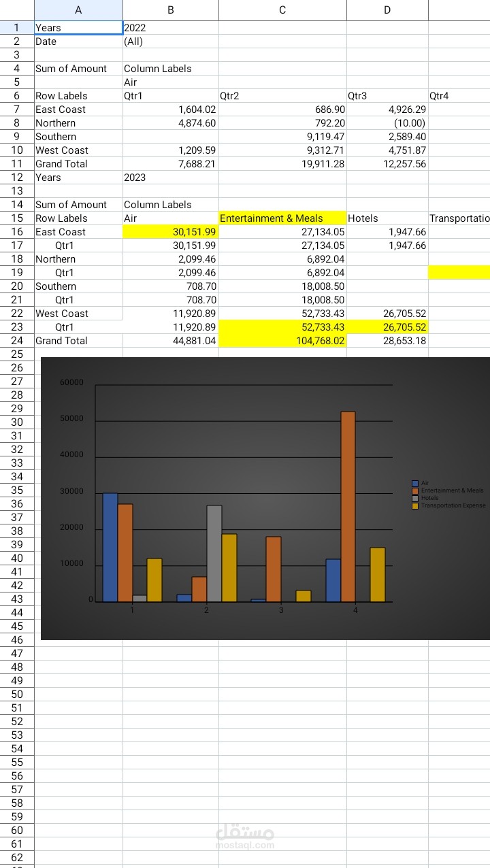
Task: Click the negative (10.00) cell
Action: click(387, 123)
